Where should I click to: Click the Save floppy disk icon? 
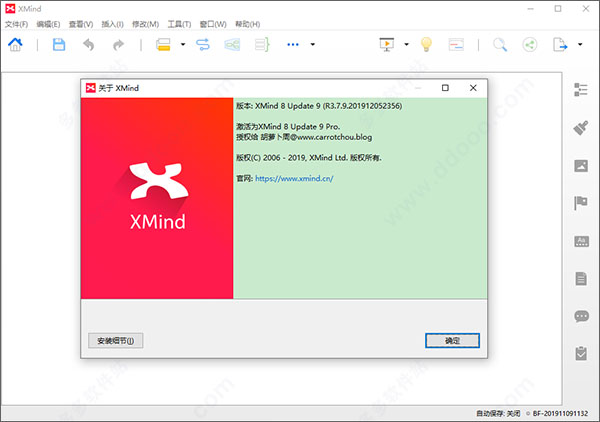coord(59,44)
